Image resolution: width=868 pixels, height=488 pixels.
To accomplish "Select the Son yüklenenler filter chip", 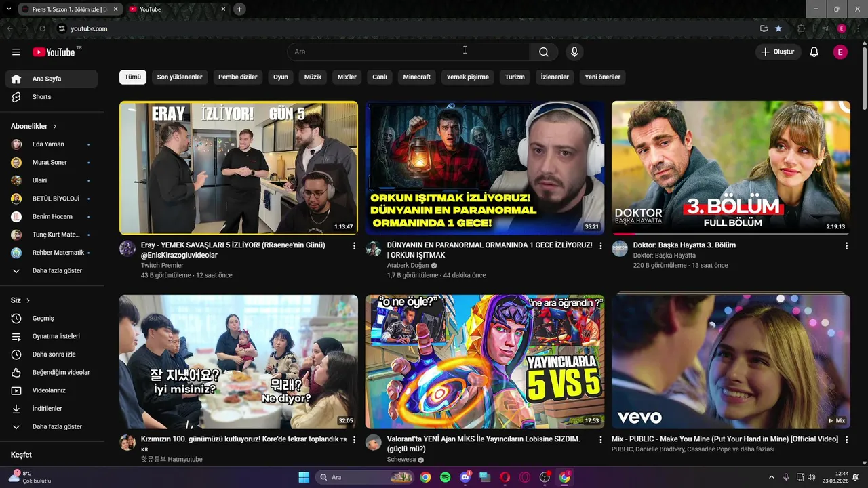I will click(180, 77).
